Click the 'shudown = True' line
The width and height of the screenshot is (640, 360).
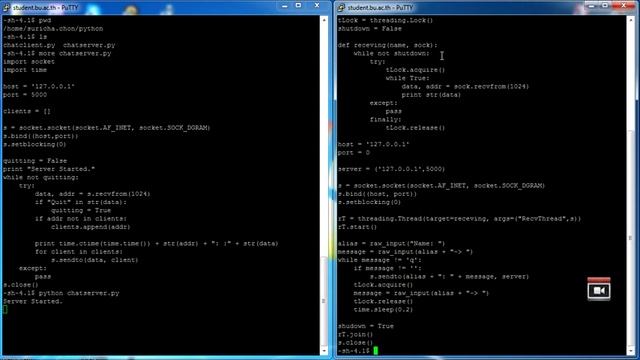[365, 326]
